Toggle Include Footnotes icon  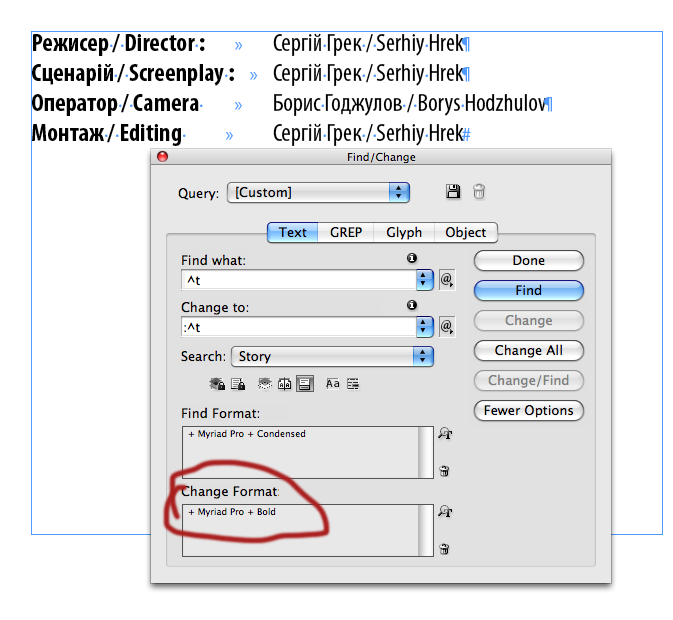coord(305,384)
